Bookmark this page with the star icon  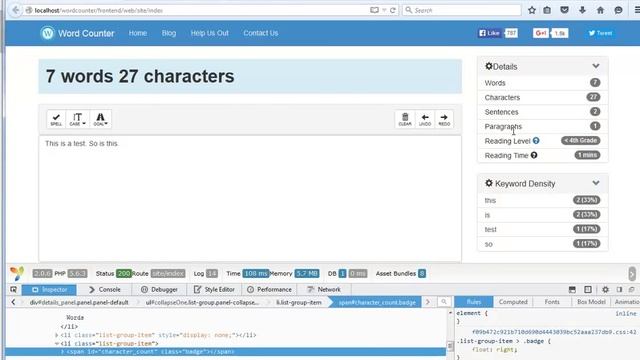(x=531, y=10)
